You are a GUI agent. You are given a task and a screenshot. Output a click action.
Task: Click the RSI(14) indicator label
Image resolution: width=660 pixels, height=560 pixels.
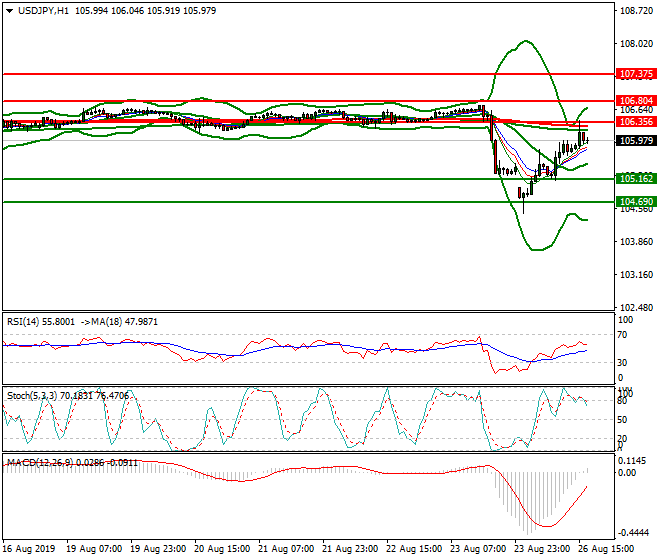[24, 322]
